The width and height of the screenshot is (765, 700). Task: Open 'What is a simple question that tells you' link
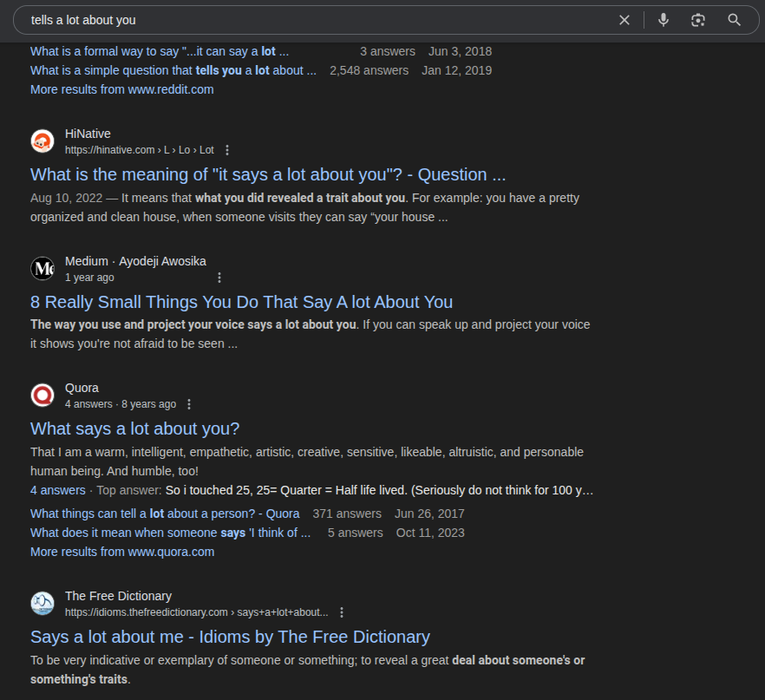tap(173, 70)
